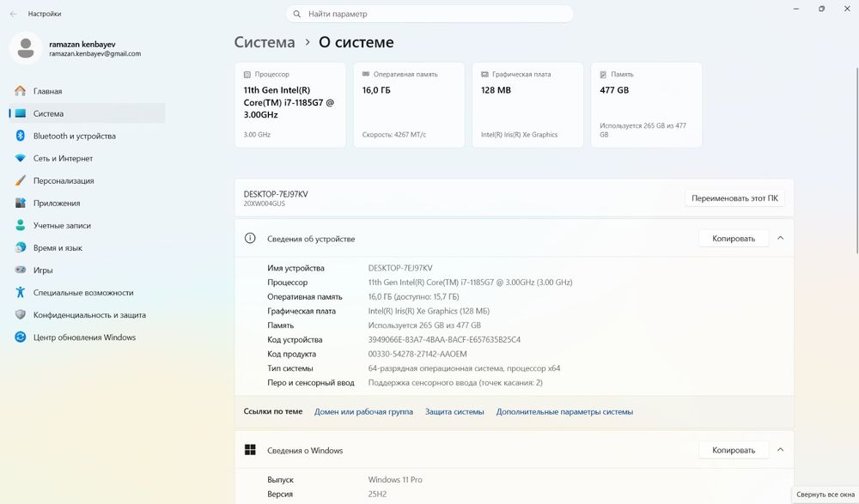The image size is (859, 504).
Task: Open Сеть и Интернет Wi-Fi icon
Action: coord(21,158)
